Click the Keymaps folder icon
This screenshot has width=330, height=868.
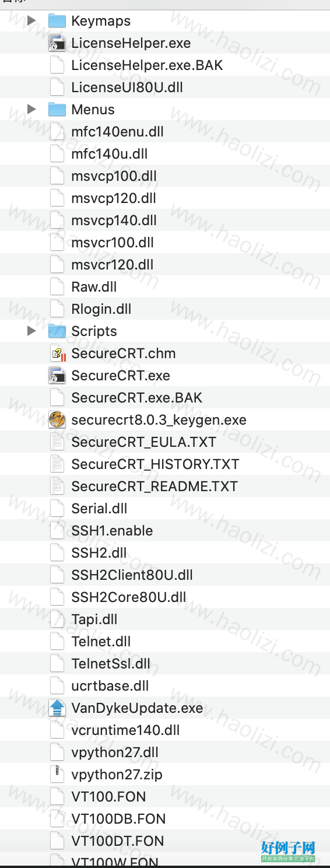click(x=57, y=21)
